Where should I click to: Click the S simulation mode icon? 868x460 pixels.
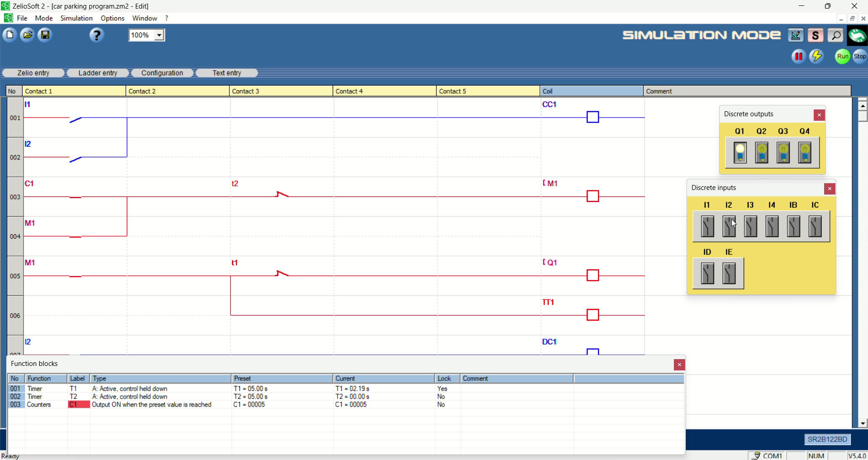816,35
